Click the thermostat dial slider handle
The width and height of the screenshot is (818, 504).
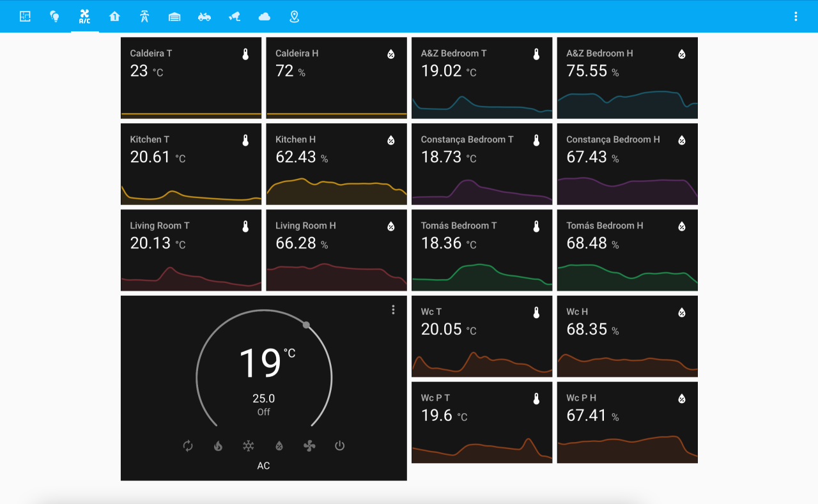[x=307, y=325]
